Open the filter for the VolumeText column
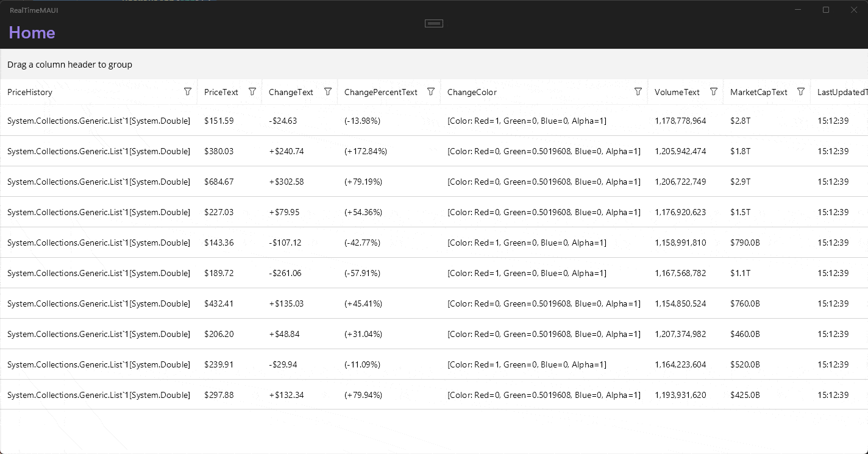This screenshot has height=454, width=868. pos(713,91)
